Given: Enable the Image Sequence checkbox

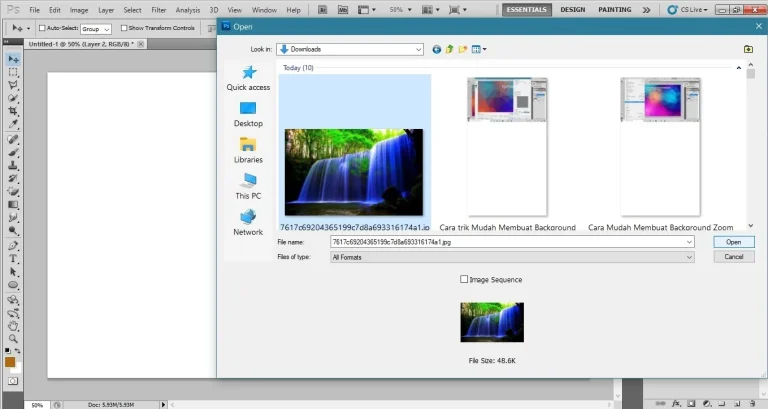Looking at the screenshot, I should 464,280.
